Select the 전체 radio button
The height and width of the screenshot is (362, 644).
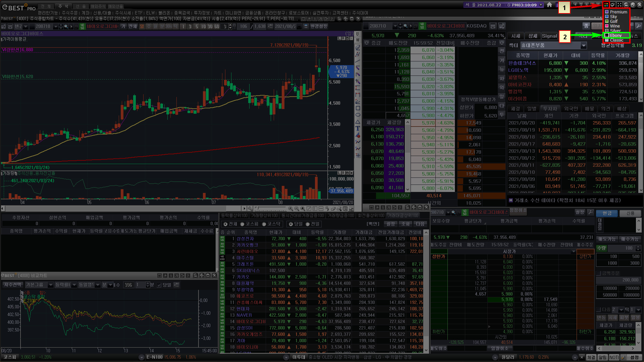click(x=225, y=224)
